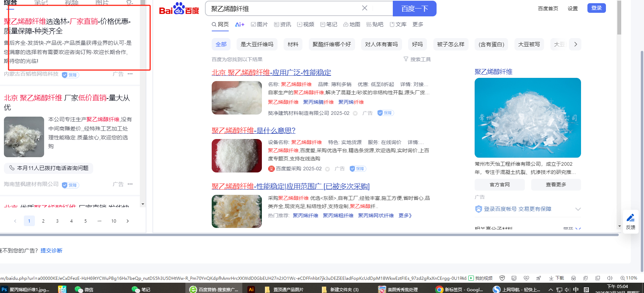This screenshot has width=644, height=293.
Task: Clear the search box with the X icon
Action: tap(365, 8)
